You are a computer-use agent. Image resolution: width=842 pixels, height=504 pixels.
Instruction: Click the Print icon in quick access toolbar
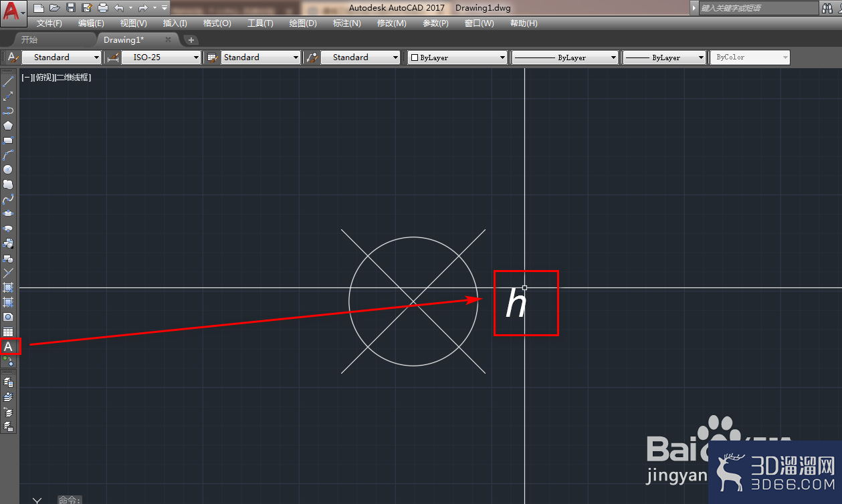click(102, 8)
